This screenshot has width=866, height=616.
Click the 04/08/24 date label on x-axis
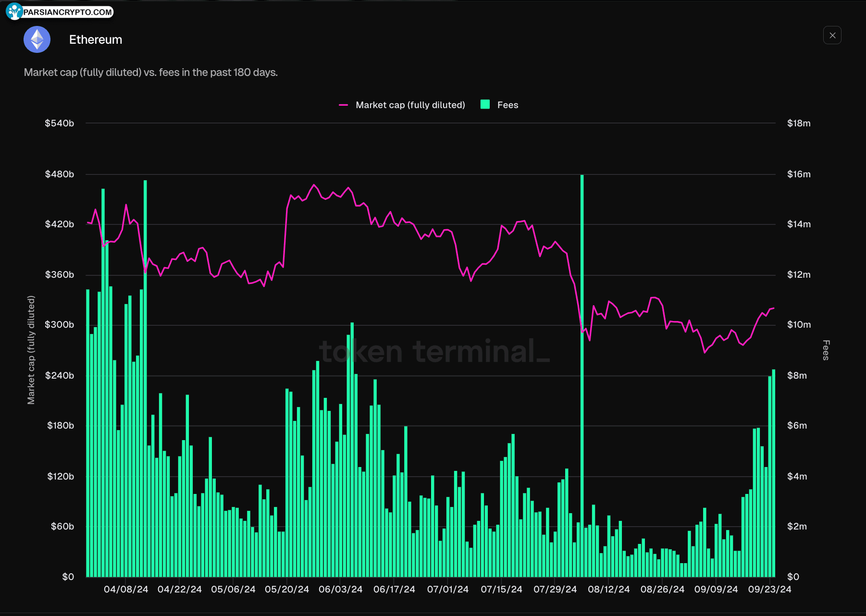click(126, 589)
